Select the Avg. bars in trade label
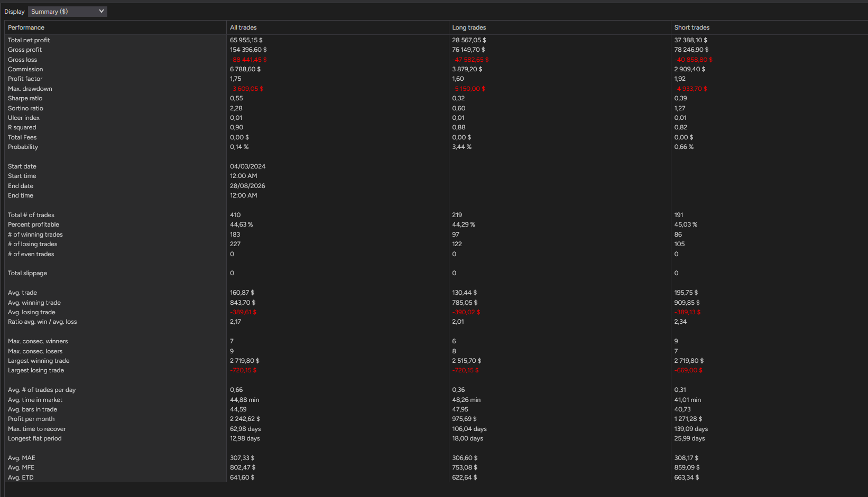 click(33, 409)
